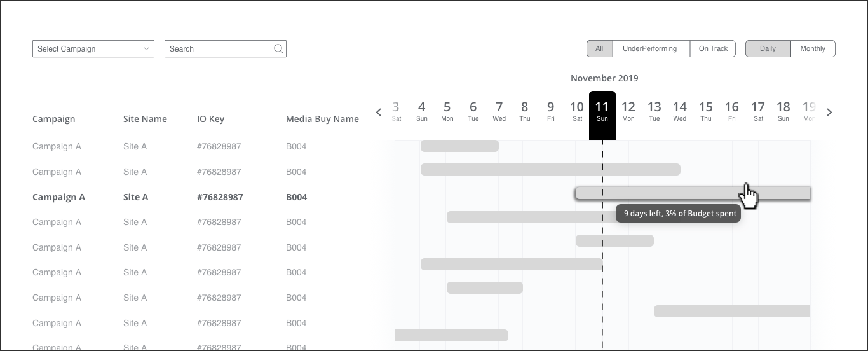This screenshot has width=868, height=351.
Task: Click the IO Key column header
Action: click(x=210, y=119)
